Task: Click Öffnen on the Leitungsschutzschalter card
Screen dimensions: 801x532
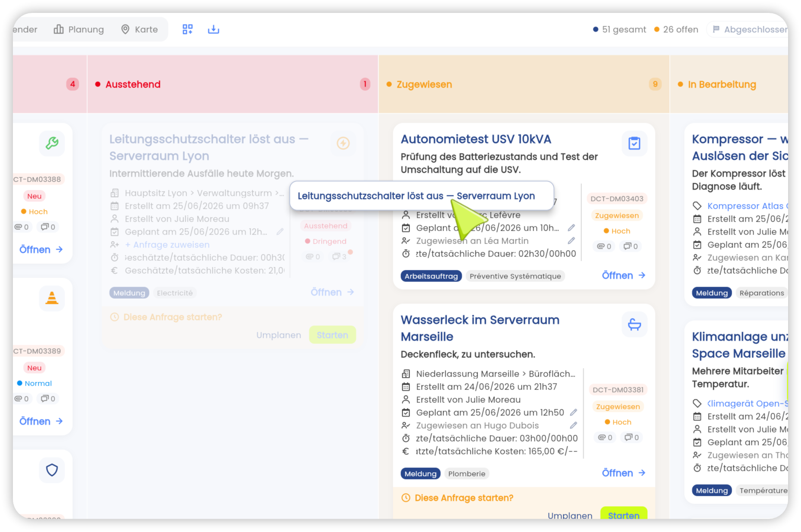Action: [x=332, y=292]
